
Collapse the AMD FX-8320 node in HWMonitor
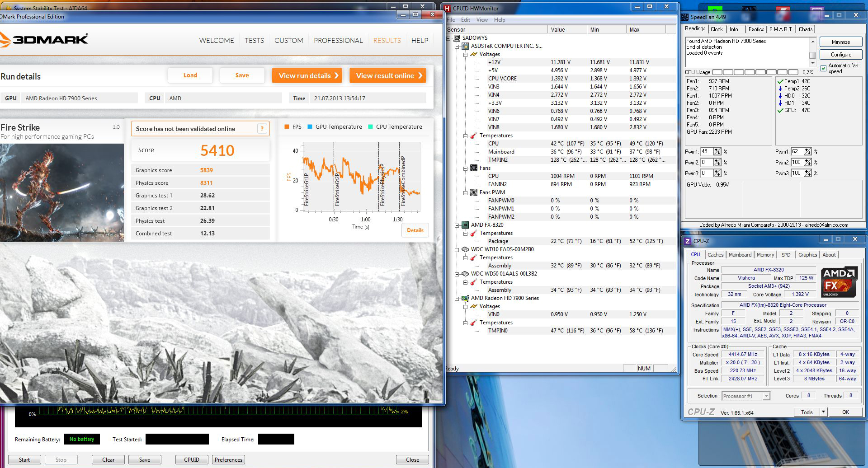(457, 225)
